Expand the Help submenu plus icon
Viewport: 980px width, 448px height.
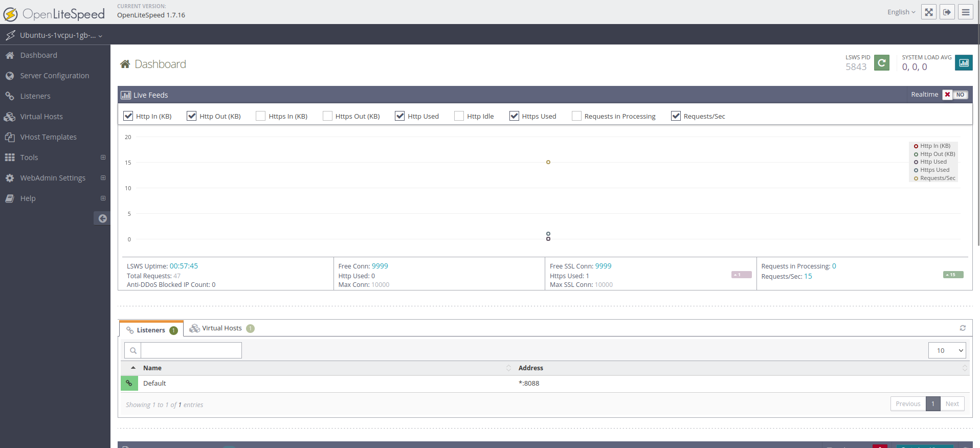point(103,198)
